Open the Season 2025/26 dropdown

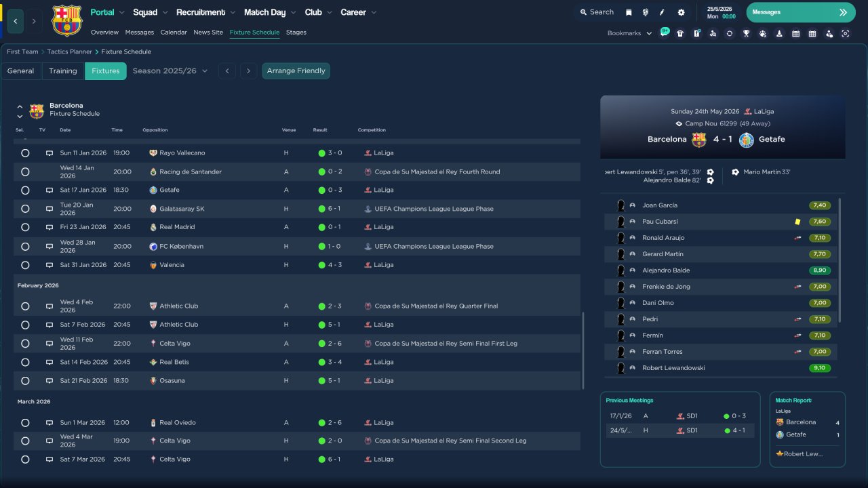pos(170,71)
